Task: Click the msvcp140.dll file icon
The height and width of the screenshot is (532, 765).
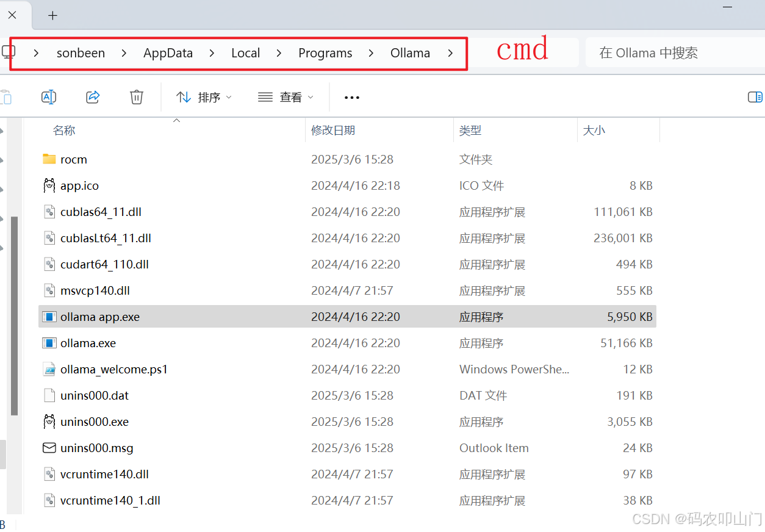Action: coord(49,290)
